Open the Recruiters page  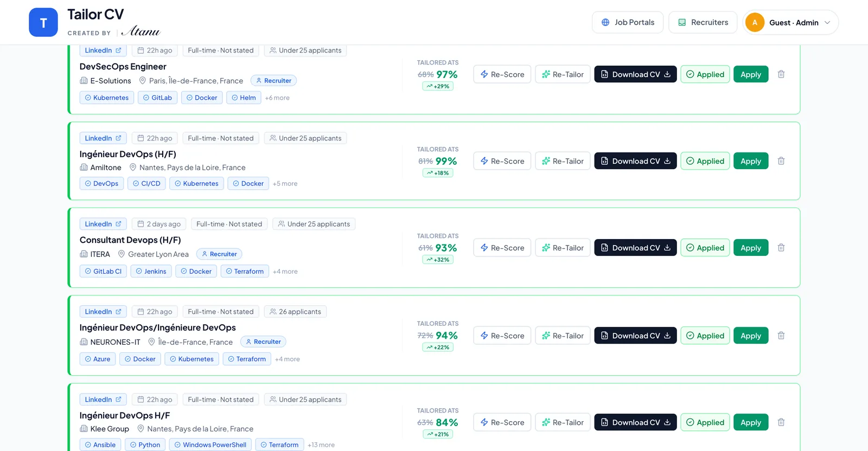point(703,22)
